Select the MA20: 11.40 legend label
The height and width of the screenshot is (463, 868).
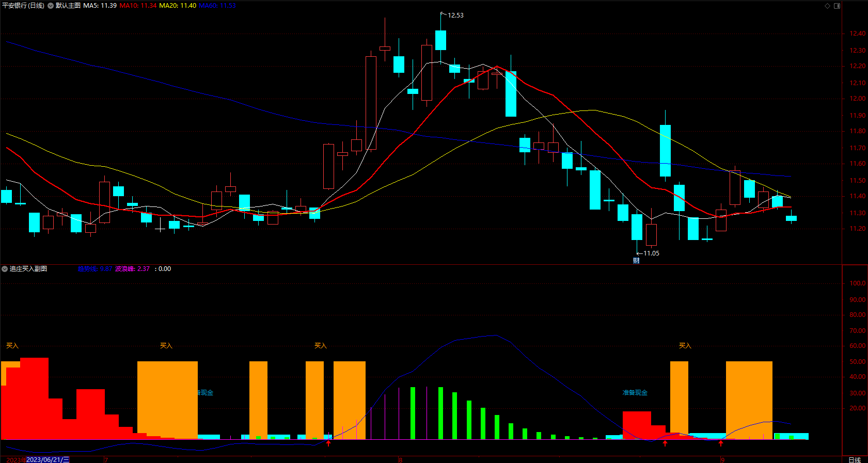pos(178,6)
